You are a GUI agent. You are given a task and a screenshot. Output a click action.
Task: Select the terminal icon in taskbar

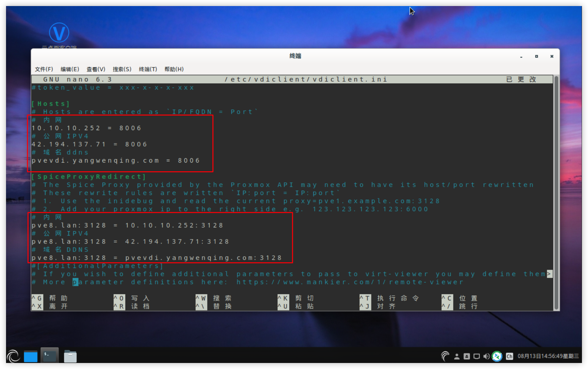(x=50, y=355)
